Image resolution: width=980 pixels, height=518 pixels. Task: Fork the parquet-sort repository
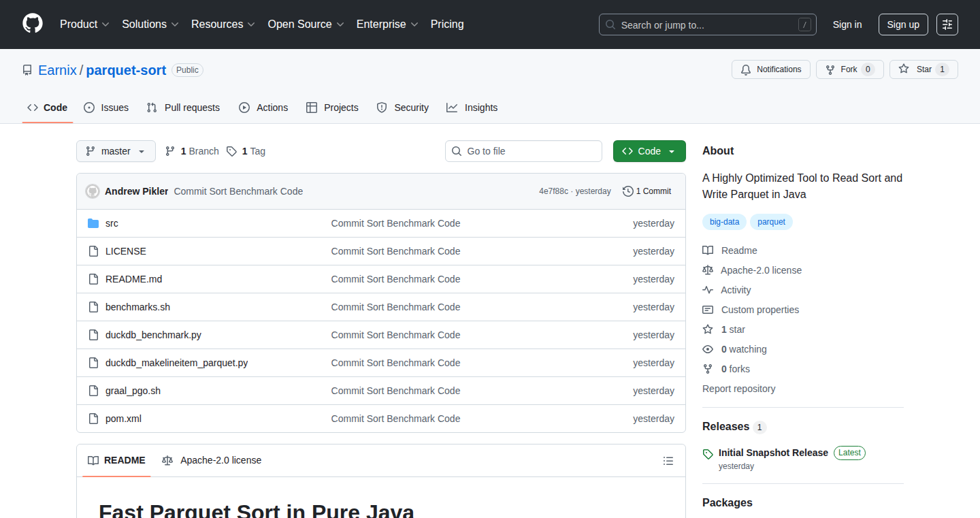click(849, 69)
